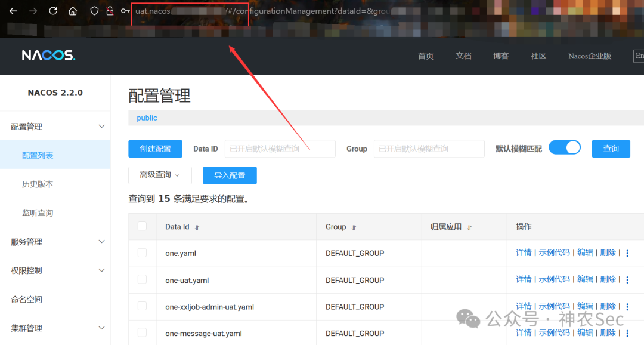
Task: Open 详情 for one-uat.yaml
Action: [x=524, y=279]
